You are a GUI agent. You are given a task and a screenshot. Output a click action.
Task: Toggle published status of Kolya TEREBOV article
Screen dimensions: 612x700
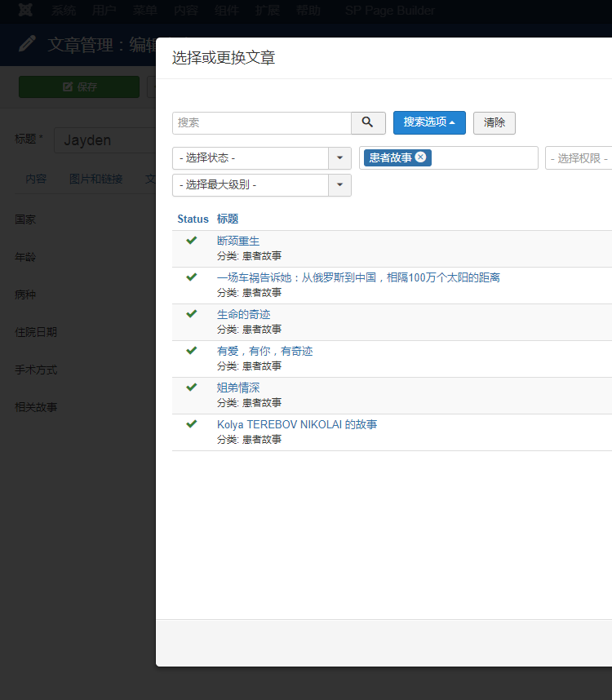[192, 424]
